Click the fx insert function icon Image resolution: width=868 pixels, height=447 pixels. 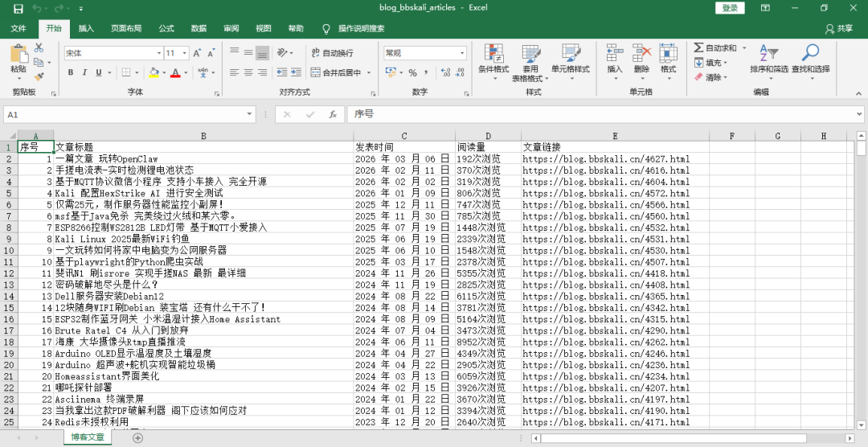tap(333, 114)
